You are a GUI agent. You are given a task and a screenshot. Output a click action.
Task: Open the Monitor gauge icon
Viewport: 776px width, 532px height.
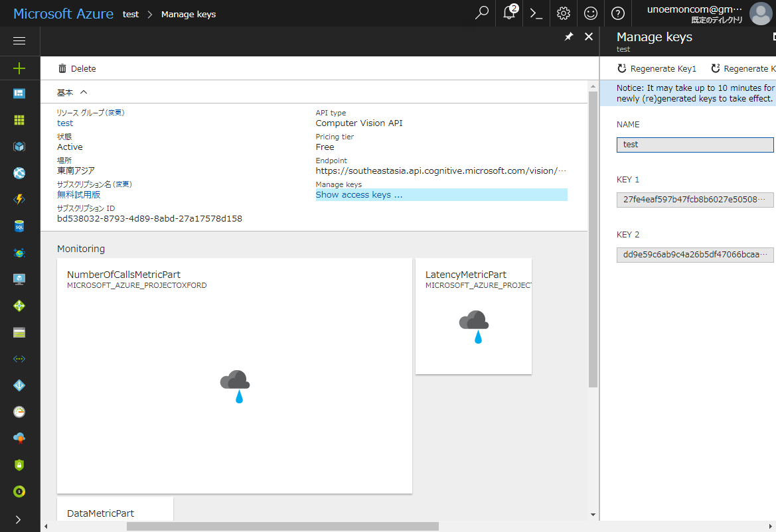[x=19, y=412]
